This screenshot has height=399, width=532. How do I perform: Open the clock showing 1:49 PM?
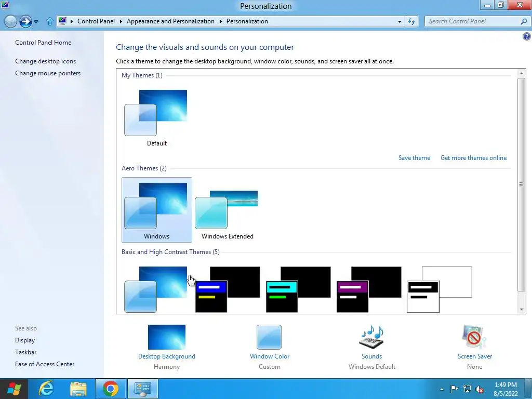pyautogui.click(x=506, y=389)
